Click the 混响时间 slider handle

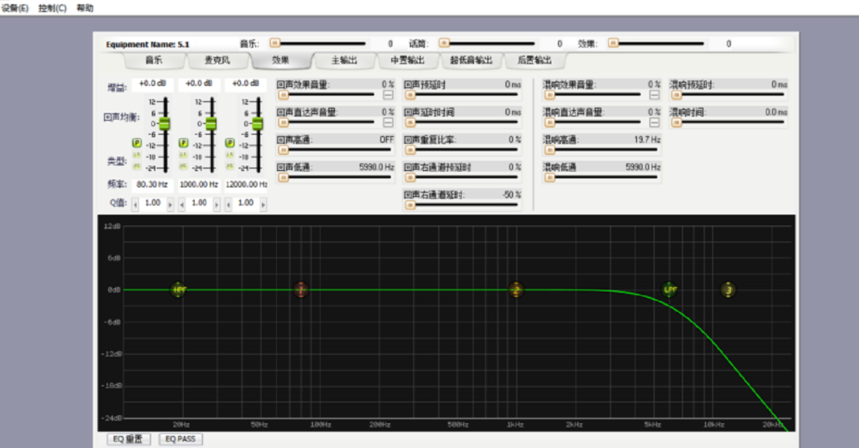click(677, 122)
